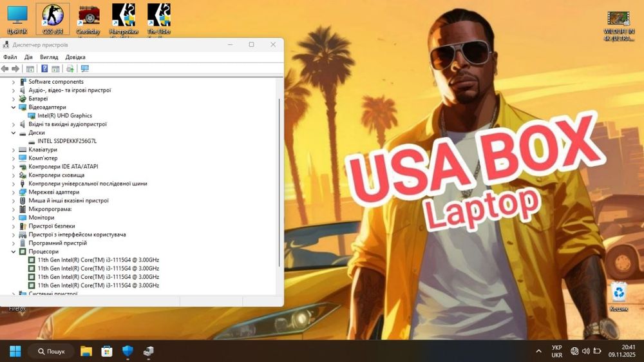Expand the Батареї category
The height and width of the screenshot is (362, 644).
tap(14, 99)
